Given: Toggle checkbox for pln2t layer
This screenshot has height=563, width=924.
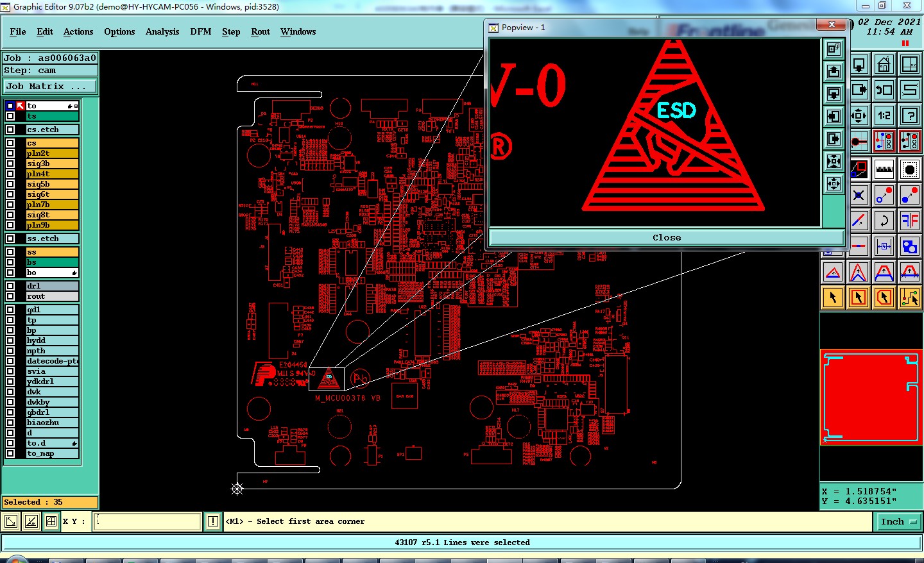Looking at the screenshot, I should pyautogui.click(x=10, y=153).
